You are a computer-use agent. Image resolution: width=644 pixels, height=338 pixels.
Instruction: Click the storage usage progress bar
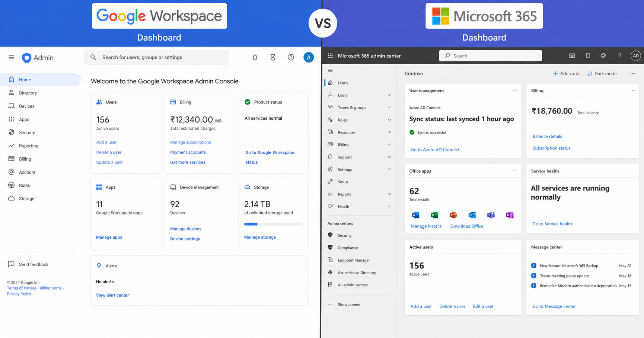point(273,224)
